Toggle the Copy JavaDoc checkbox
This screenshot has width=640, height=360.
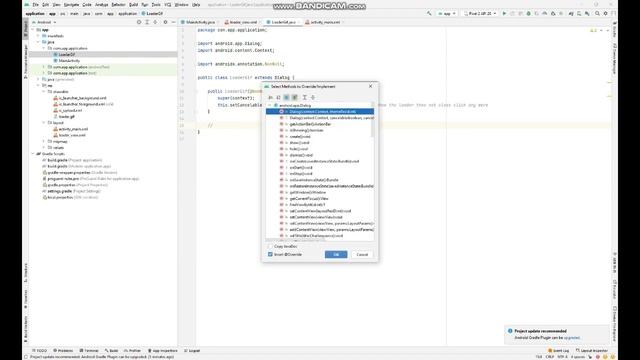tap(270, 247)
